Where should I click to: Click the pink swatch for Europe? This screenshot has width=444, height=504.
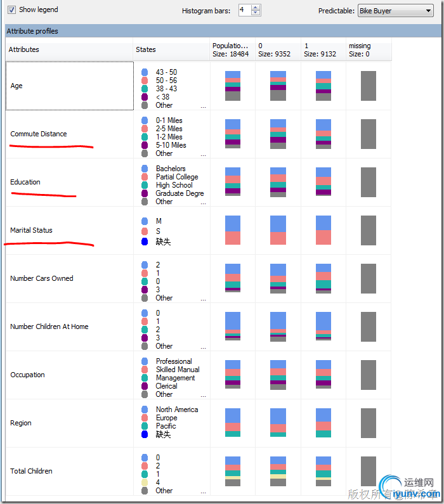pyautogui.click(x=145, y=418)
